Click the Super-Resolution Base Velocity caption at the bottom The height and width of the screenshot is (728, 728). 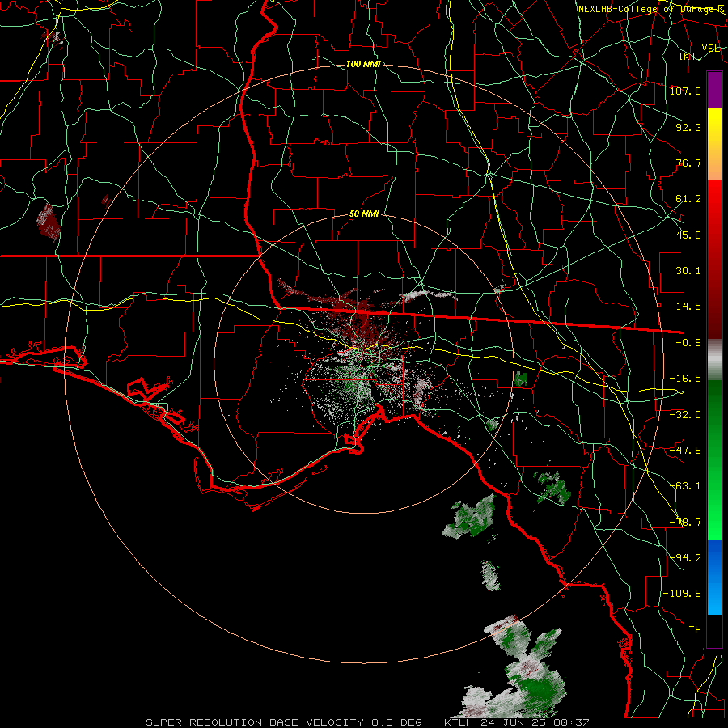[368, 722]
